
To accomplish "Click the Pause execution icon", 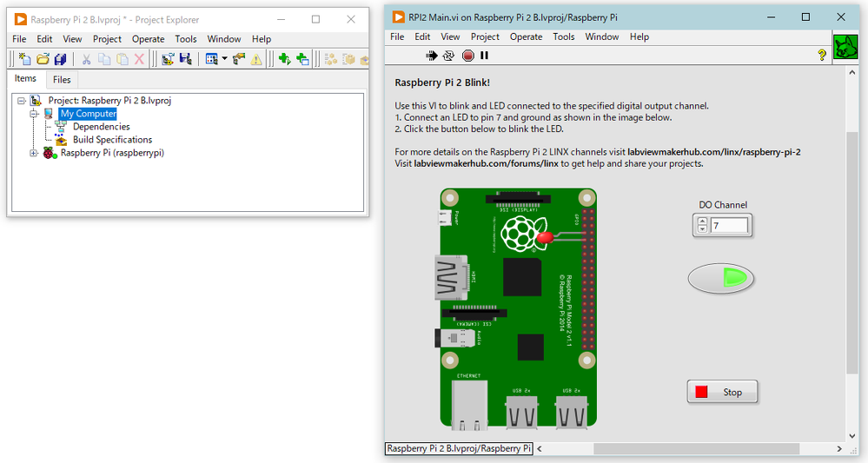I will click(x=484, y=56).
